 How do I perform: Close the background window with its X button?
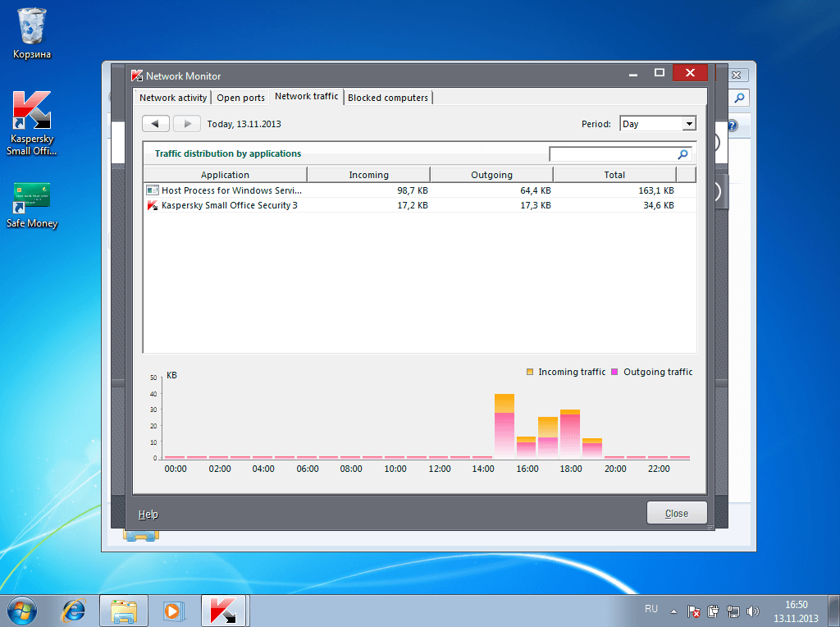coord(737,75)
